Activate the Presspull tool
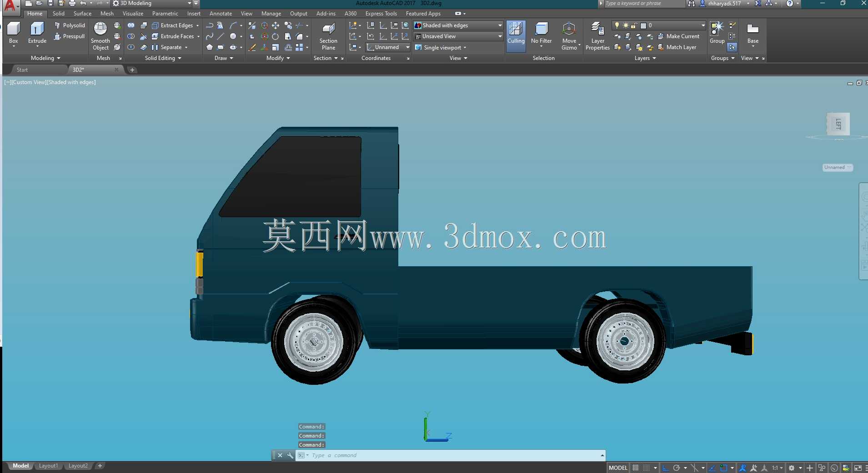Screen dimensions: 868x473 tap(70, 36)
